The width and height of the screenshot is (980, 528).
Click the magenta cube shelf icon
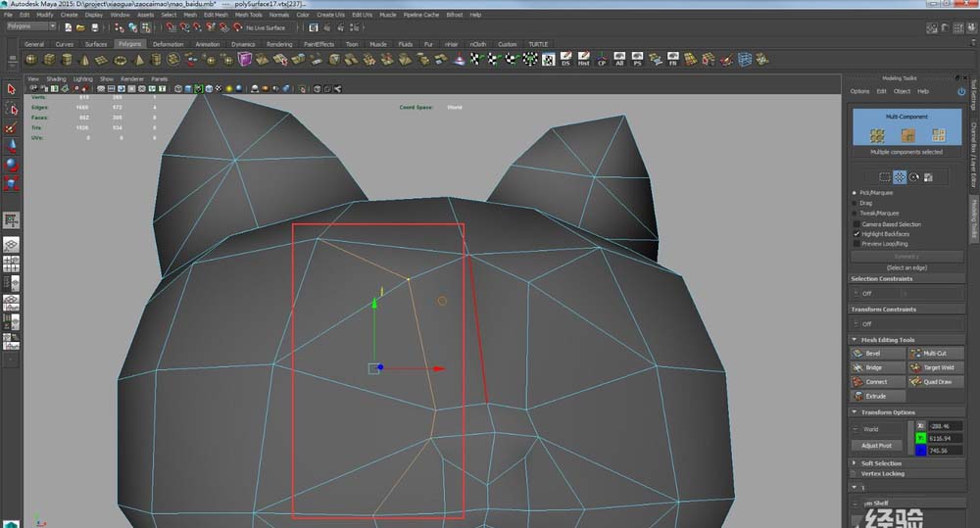point(245,60)
